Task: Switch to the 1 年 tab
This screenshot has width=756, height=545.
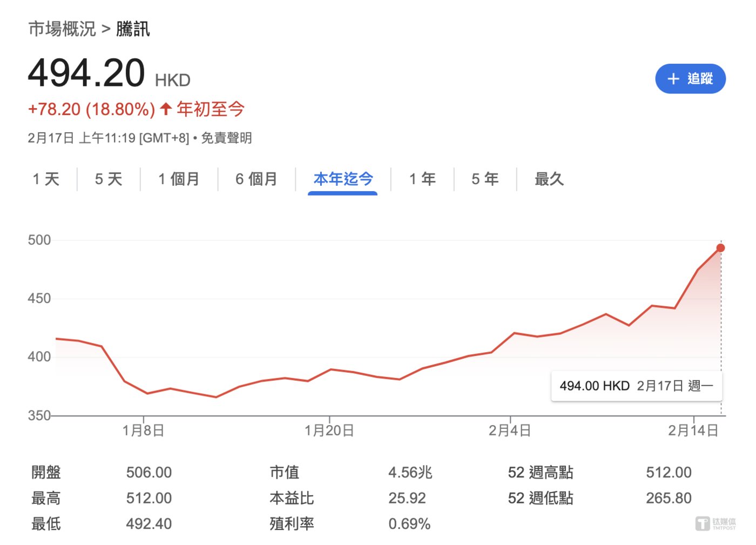Action: click(x=422, y=179)
